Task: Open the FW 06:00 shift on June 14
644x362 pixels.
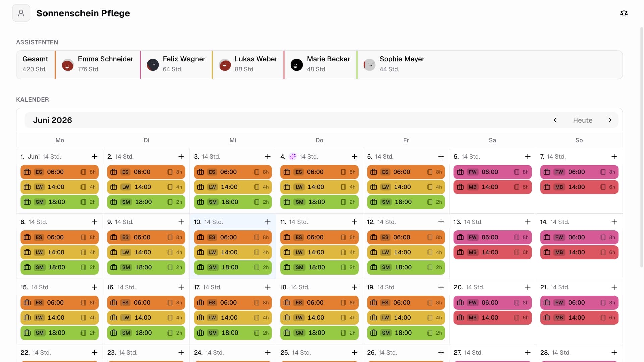Action: 579,237
